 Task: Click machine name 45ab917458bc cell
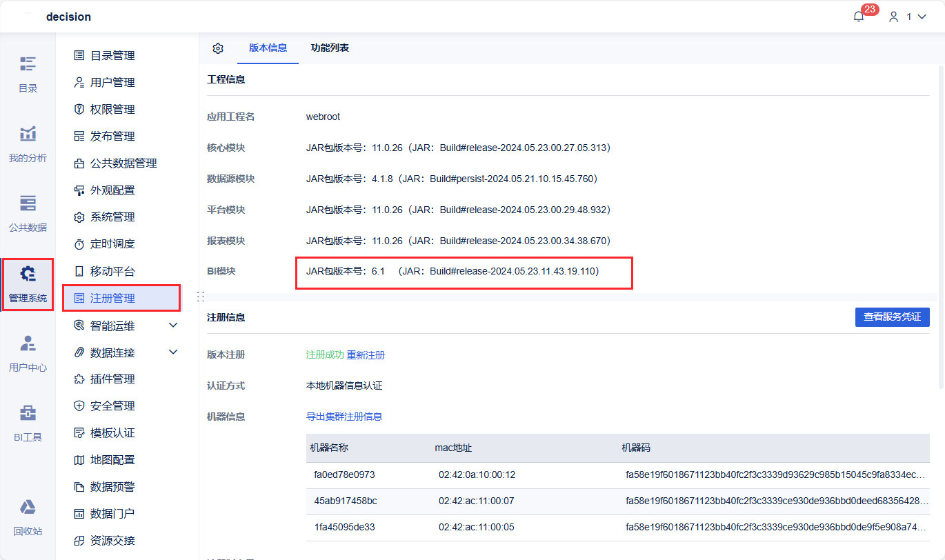point(346,501)
